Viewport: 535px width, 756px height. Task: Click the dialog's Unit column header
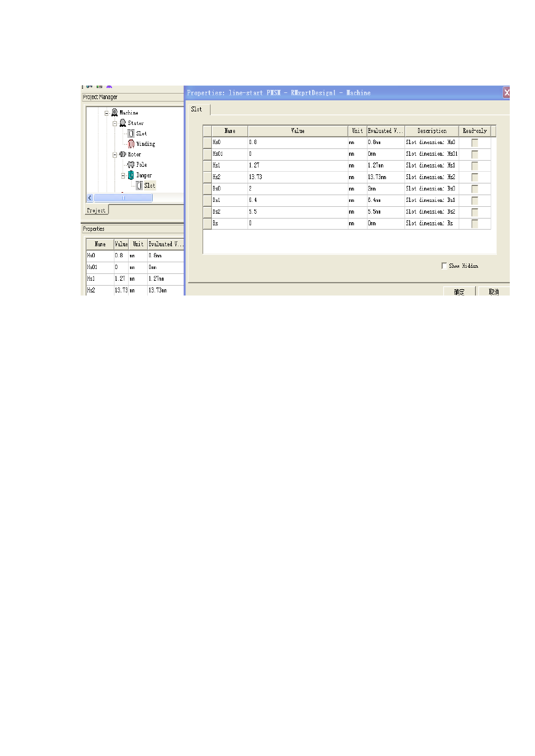357,131
